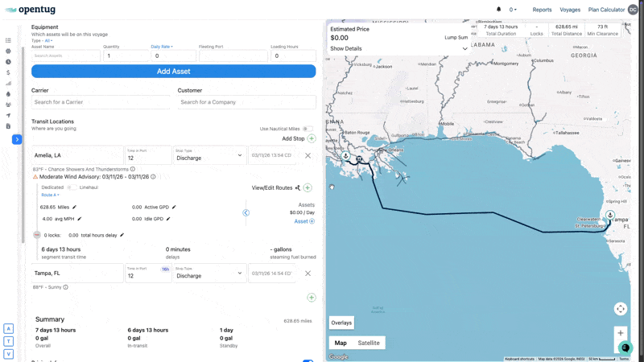Image resolution: width=644 pixels, height=362 pixels.
Task: Expand Show Details on Estimated Price
Action: coord(398,49)
